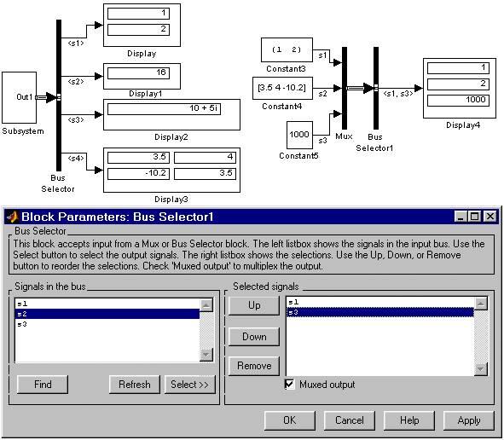
Task: Click the Display block showing 1 and 2
Action: coord(142,25)
